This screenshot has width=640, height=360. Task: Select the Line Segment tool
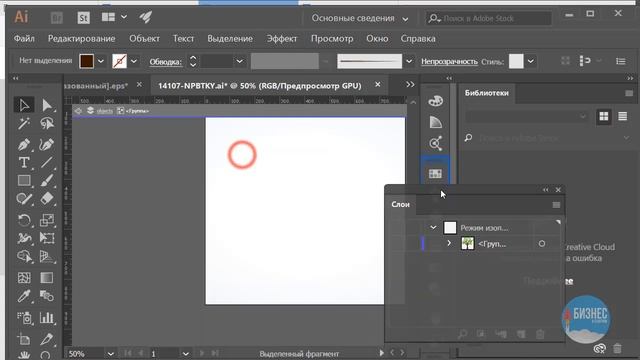click(47, 162)
